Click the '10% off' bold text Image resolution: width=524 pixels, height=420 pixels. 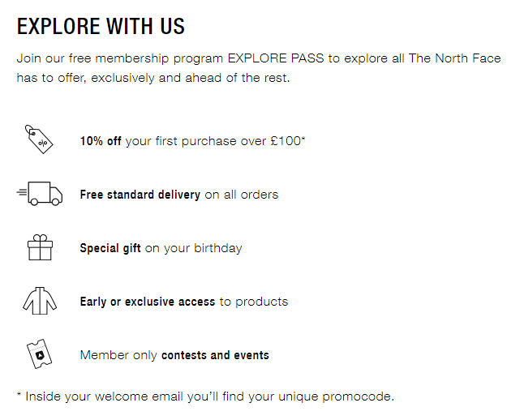[x=101, y=141]
